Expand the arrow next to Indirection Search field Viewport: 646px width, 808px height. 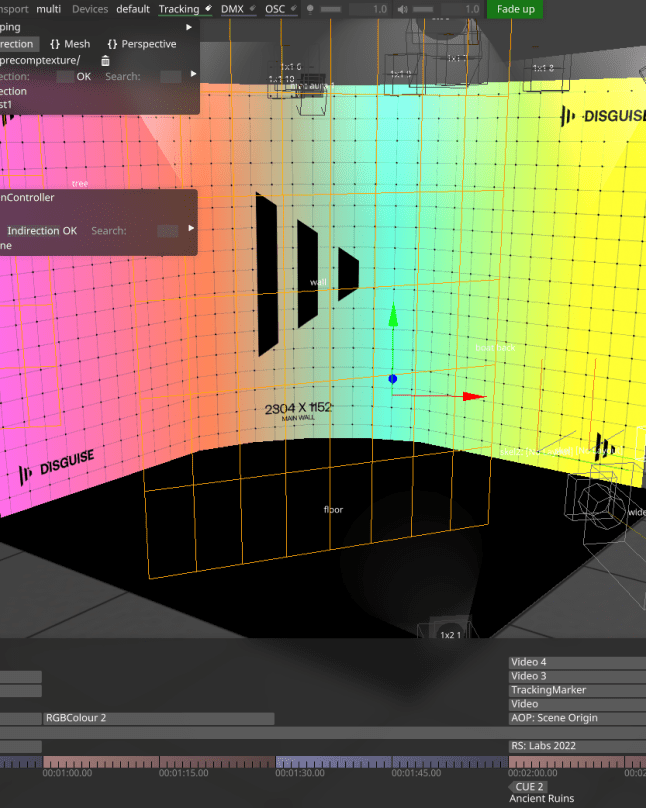coord(191,228)
